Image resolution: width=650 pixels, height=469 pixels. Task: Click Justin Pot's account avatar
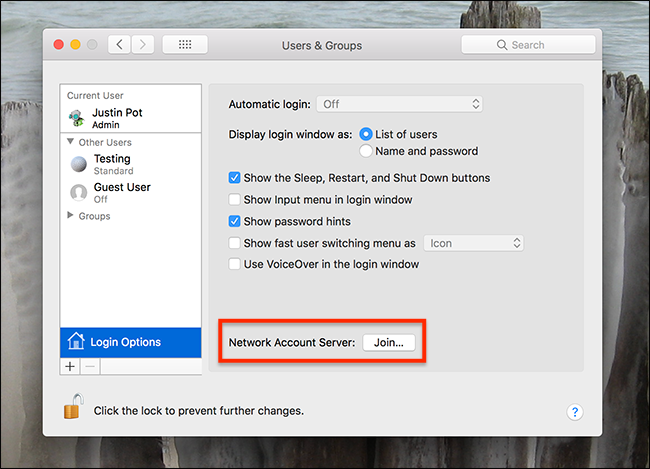[78, 119]
